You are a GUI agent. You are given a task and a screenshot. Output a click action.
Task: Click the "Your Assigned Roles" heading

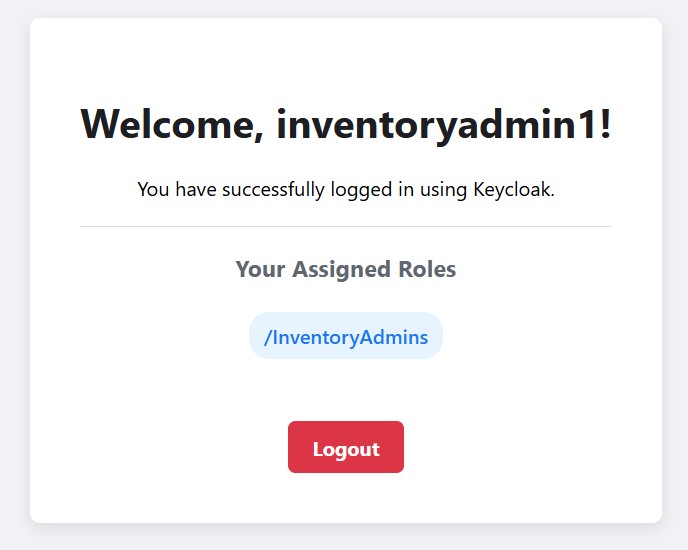click(x=345, y=269)
